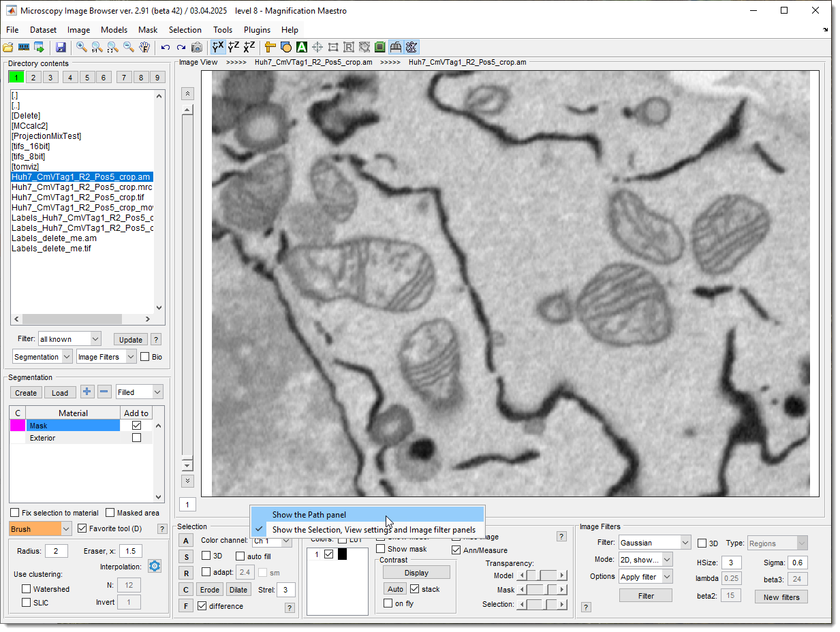Click the Erode button
The image size is (840, 632).
[x=210, y=590]
